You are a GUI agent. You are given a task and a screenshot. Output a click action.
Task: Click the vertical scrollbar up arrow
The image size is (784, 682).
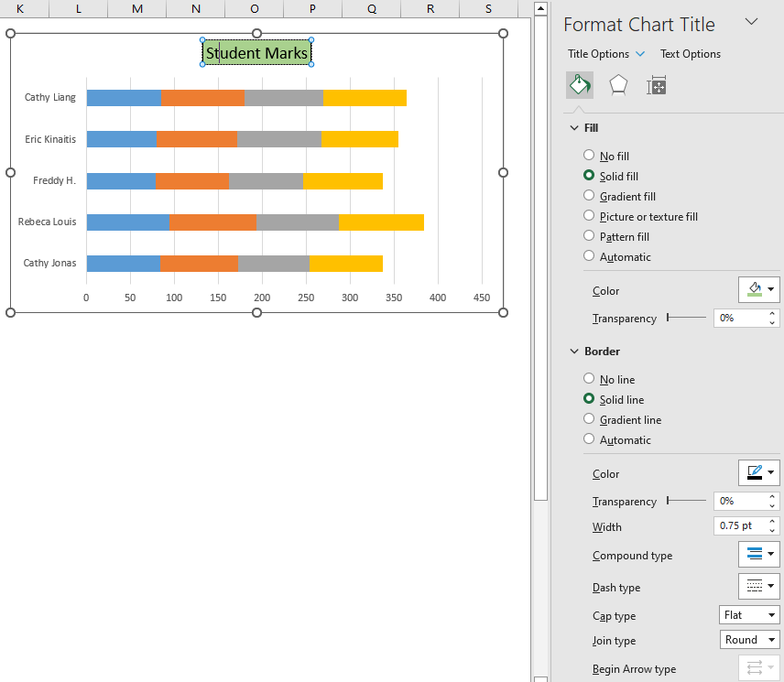540,8
